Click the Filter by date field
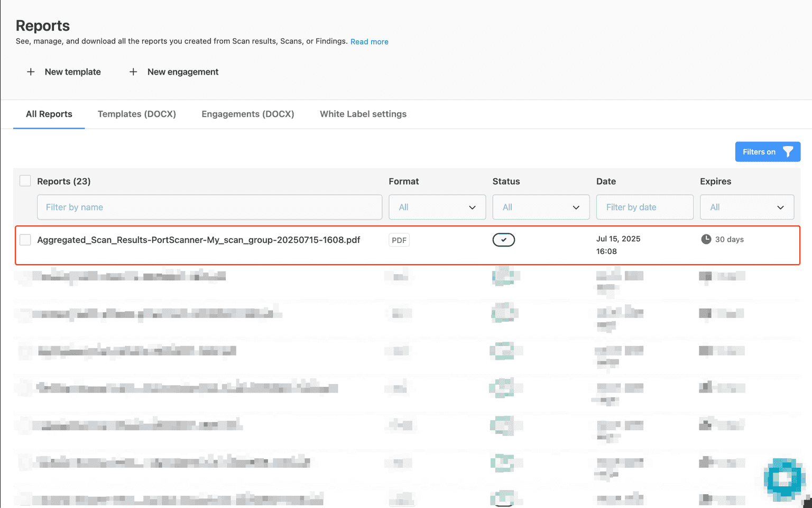Screen dimensions: 812x508 (644, 207)
